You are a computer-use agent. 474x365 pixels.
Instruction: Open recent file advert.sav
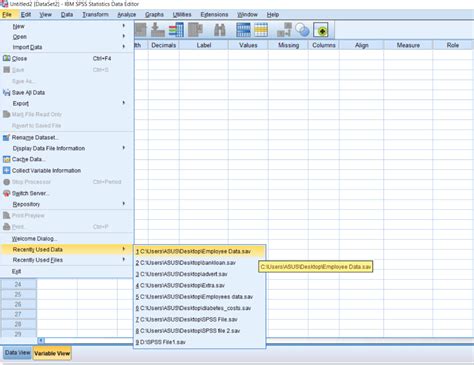coord(199,274)
